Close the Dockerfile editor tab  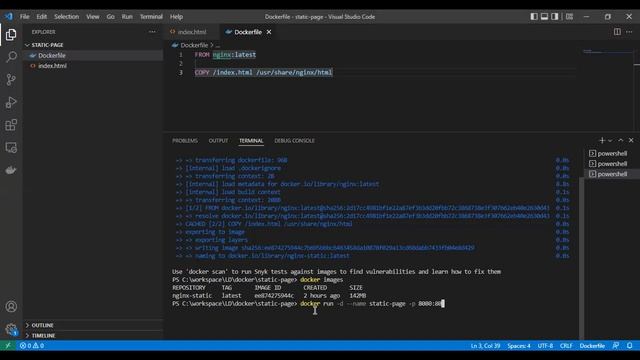click(269, 32)
